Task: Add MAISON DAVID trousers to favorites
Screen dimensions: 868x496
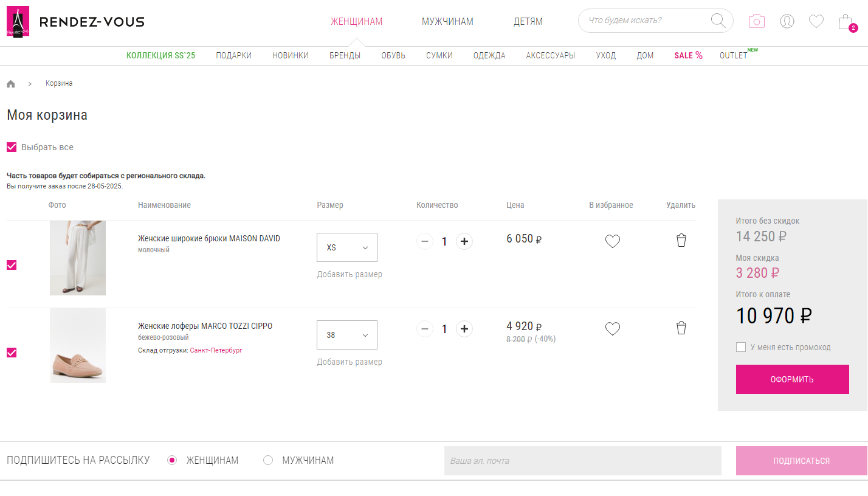Action: [613, 241]
